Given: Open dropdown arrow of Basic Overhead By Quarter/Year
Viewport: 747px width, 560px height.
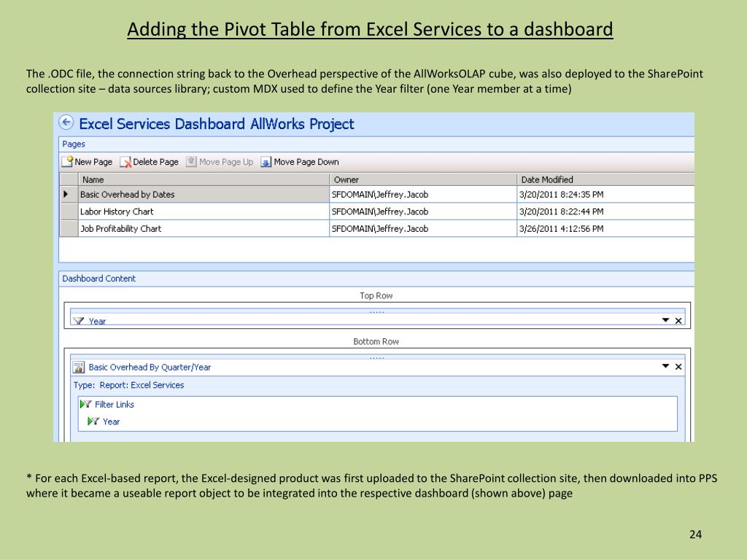Looking at the screenshot, I should 665,366.
